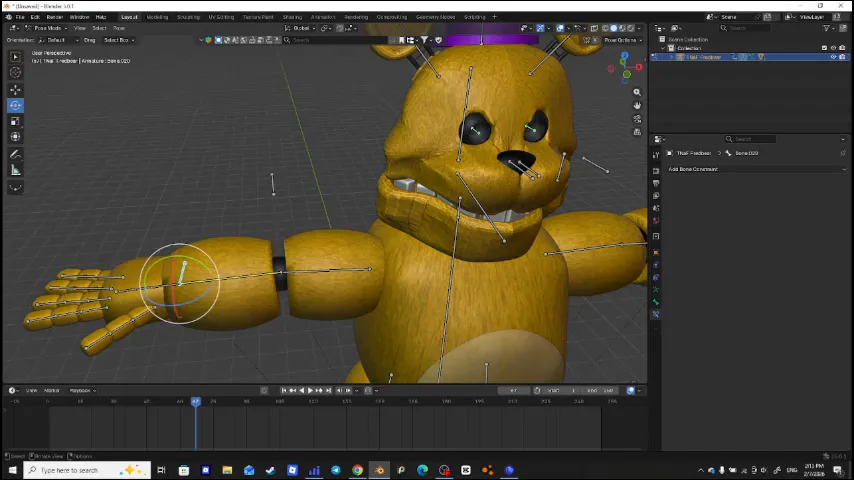This screenshot has height=480, width=854.
Task: Click the add workspace plus button
Action: click(495, 17)
